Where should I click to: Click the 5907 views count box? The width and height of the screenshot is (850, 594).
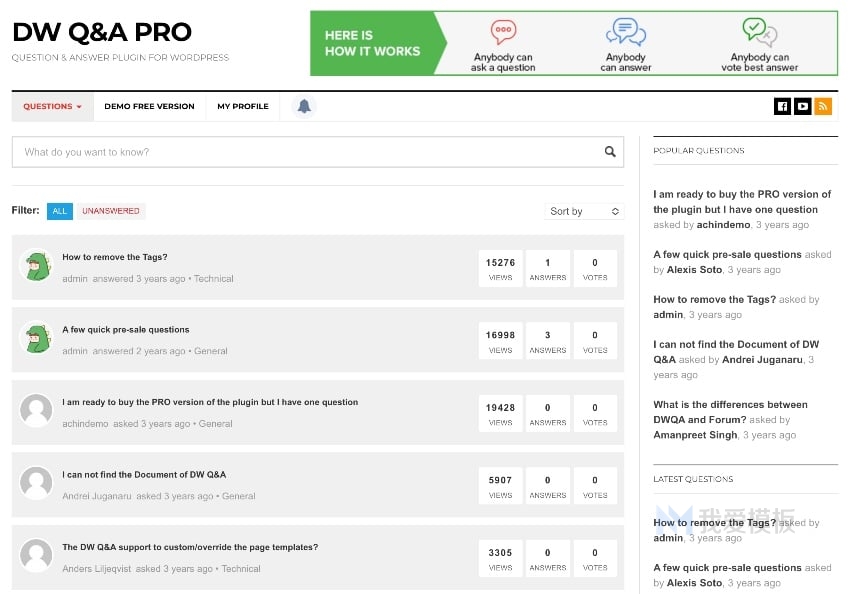coord(500,486)
